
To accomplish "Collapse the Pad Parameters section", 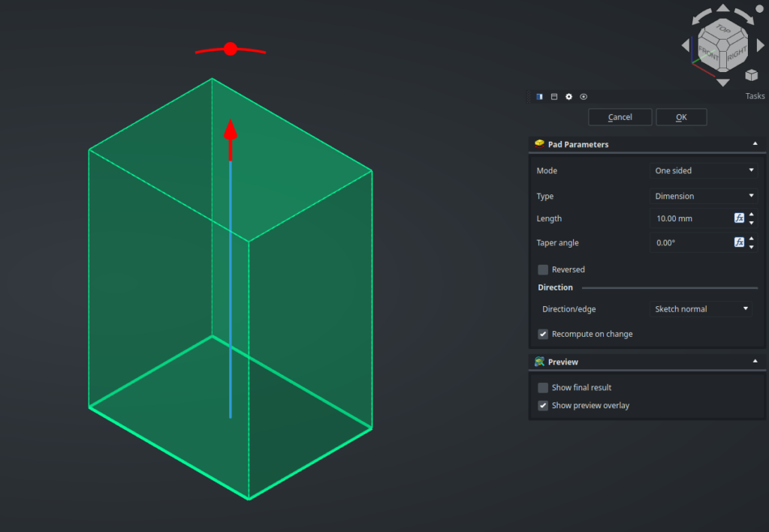I will tap(754, 144).
